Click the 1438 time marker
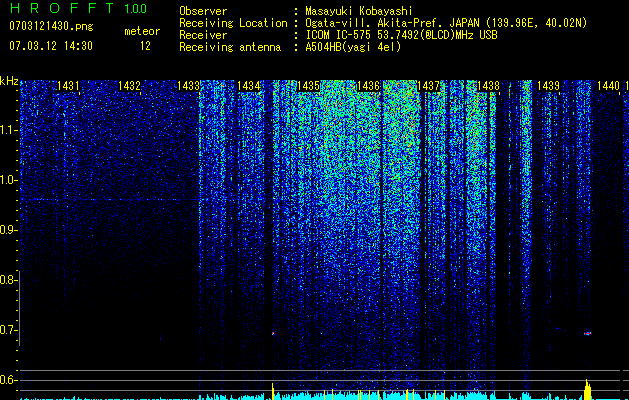 click(488, 86)
